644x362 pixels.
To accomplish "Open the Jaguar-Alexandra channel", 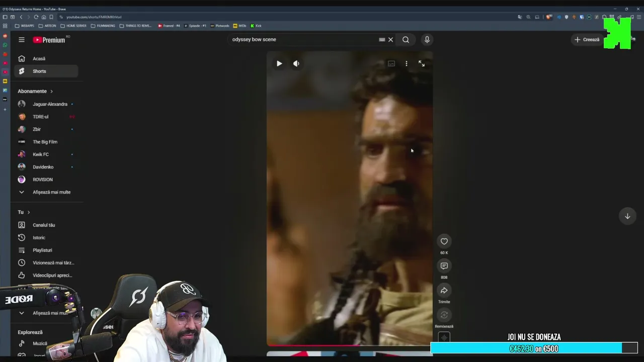I will [x=46, y=104].
